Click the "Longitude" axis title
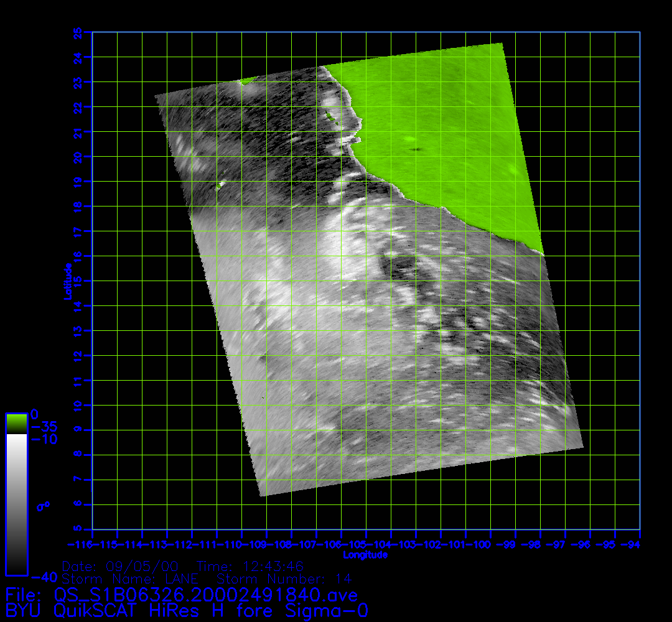The height and width of the screenshot is (622, 672). pyautogui.click(x=365, y=555)
